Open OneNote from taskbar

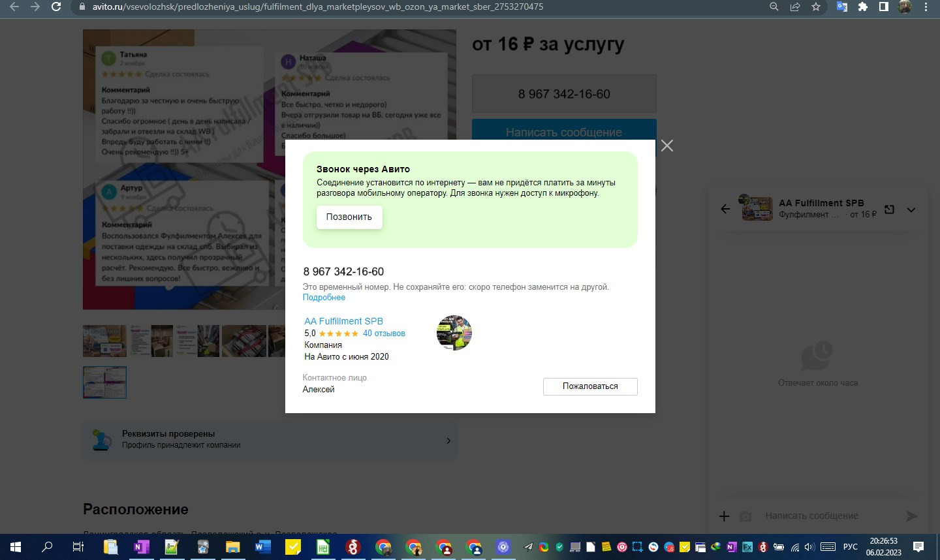pos(141,547)
